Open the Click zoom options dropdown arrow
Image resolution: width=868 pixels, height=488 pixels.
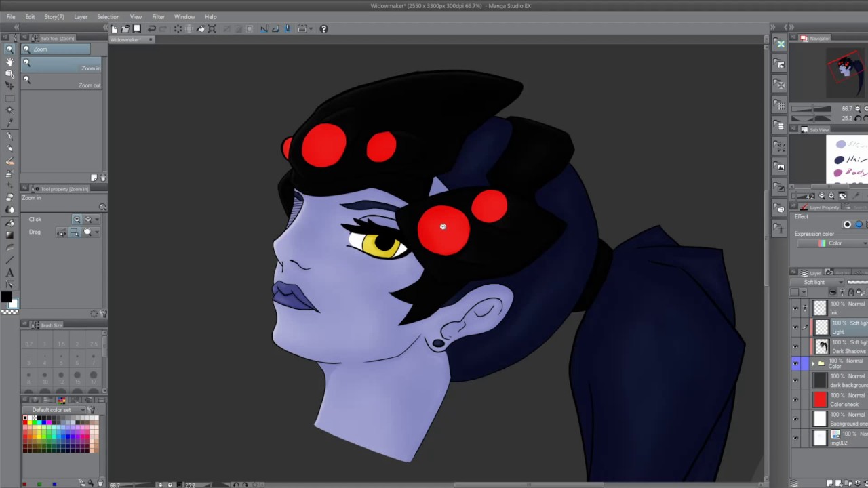coord(97,220)
